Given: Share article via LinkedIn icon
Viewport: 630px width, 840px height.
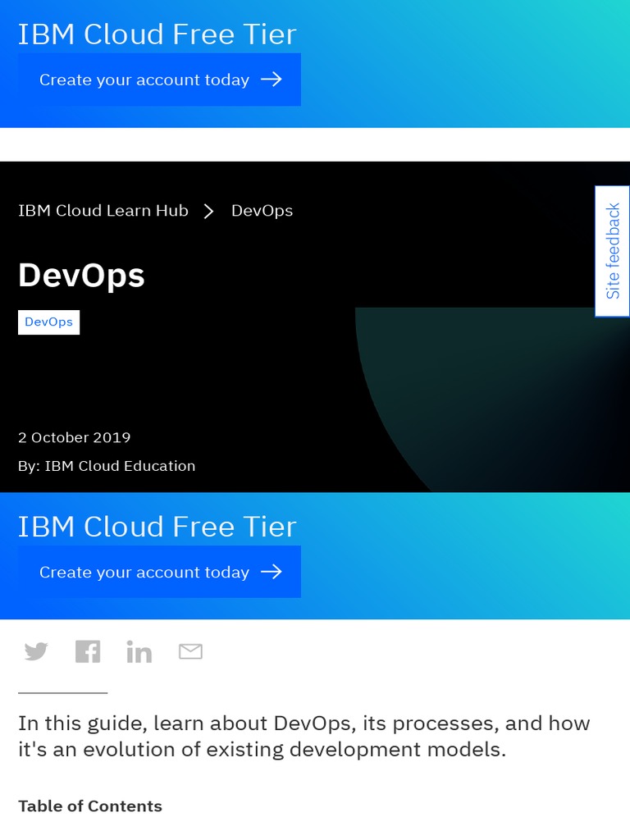Looking at the screenshot, I should click(139, 651).
